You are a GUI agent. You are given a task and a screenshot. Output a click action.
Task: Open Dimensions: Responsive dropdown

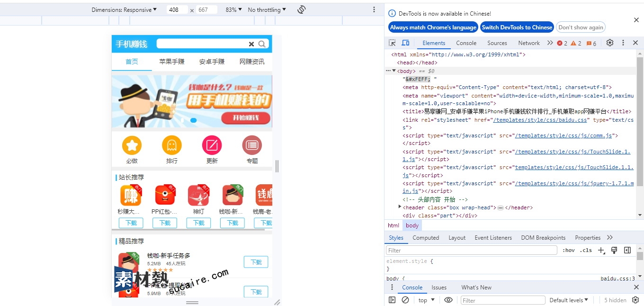coord(124,9)
